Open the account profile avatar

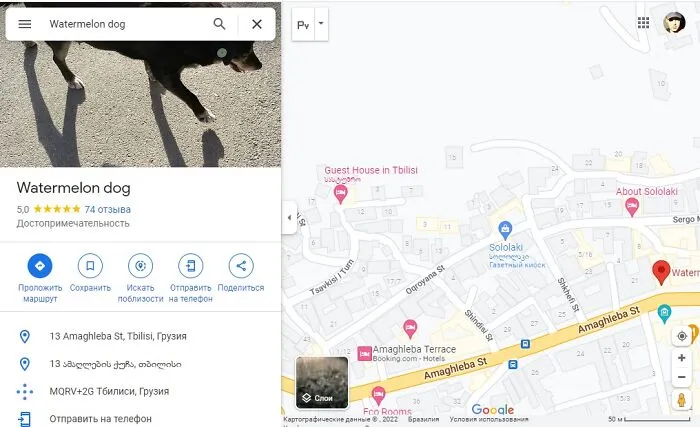[x=674, y=22]
